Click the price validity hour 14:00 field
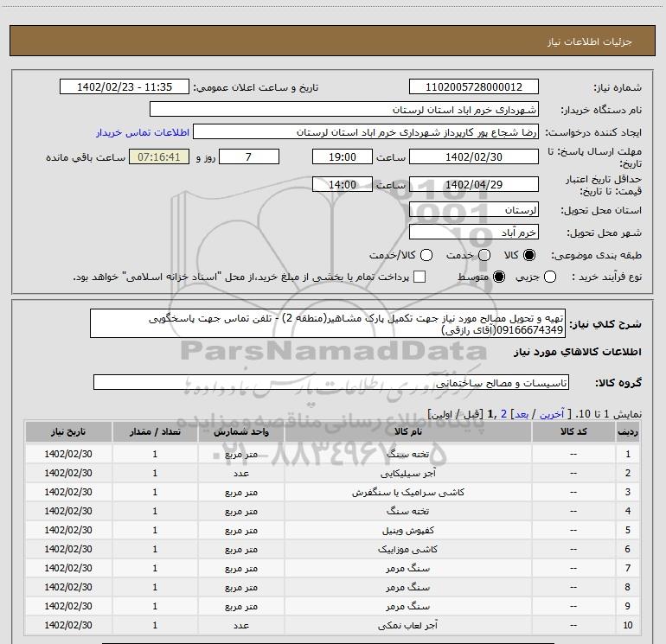This screenshot has height=644, width=666. click(343, 184)
